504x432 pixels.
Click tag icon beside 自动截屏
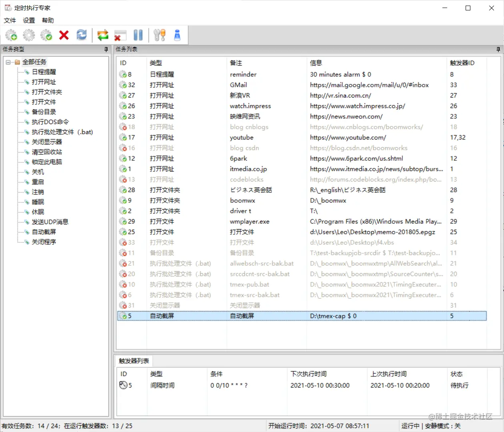[x=27, y=232]
